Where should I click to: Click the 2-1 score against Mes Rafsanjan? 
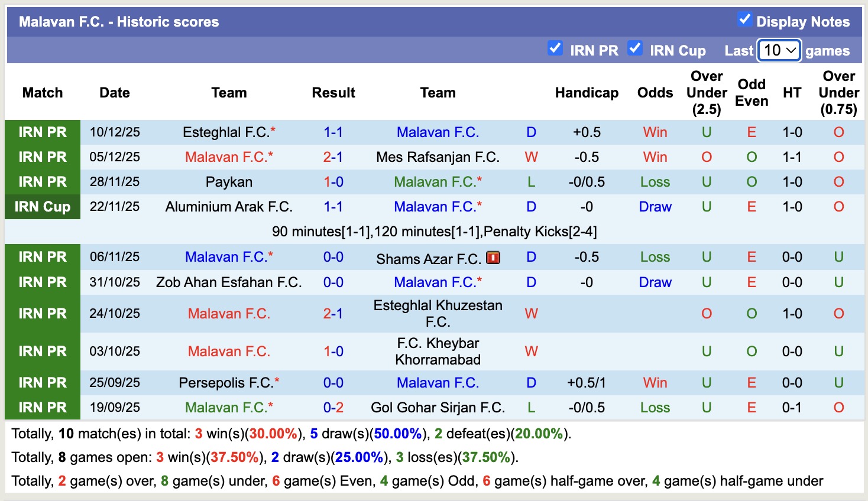[x=333, y=157]
